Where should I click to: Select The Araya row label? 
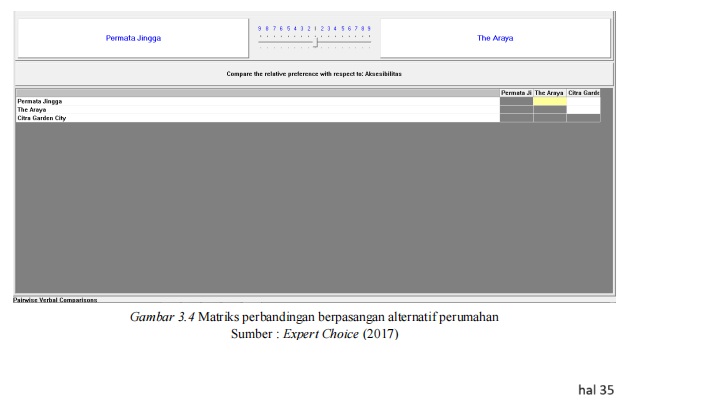coord(32,110)
